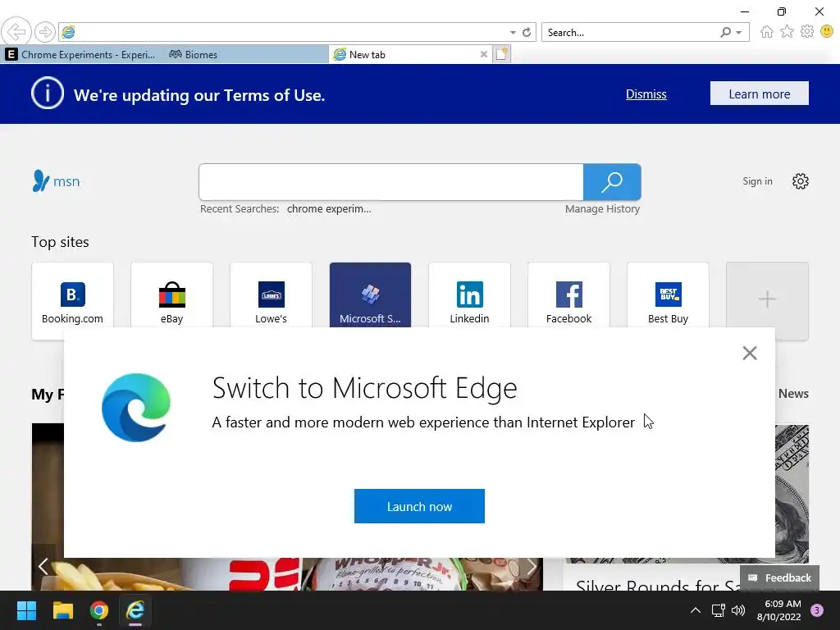840x630 pixels.
Task: Open the Feedback button
Action: [x=779, y=577]
